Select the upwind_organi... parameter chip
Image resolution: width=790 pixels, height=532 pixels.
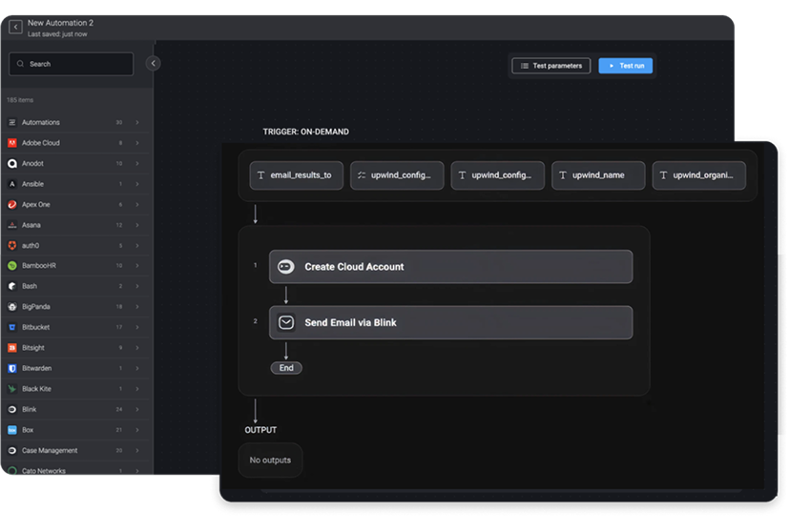coord(698,175)
